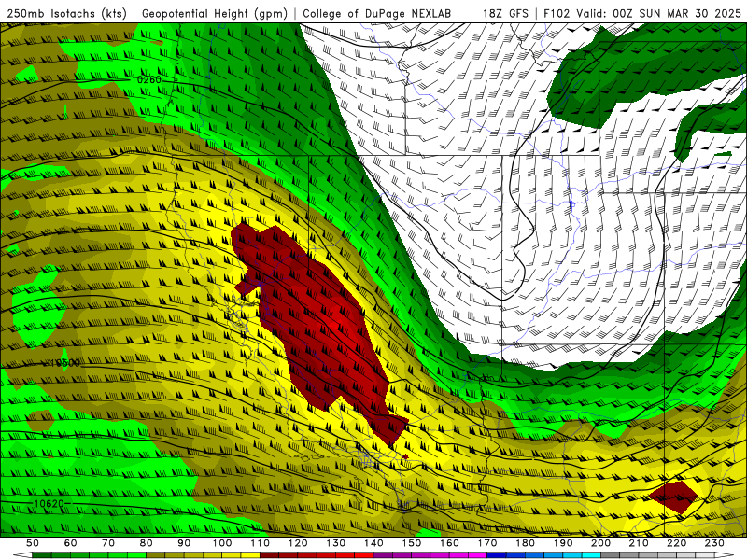Click the 180 value on the color scale
Screen dimensions: 747x560
click(525, 543)
